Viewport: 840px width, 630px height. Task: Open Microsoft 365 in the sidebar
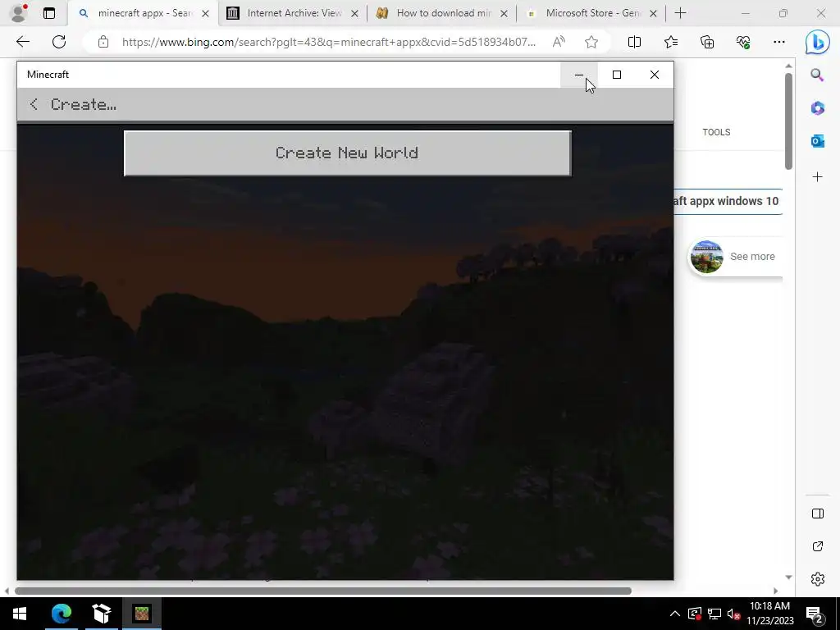pos(817,108)
